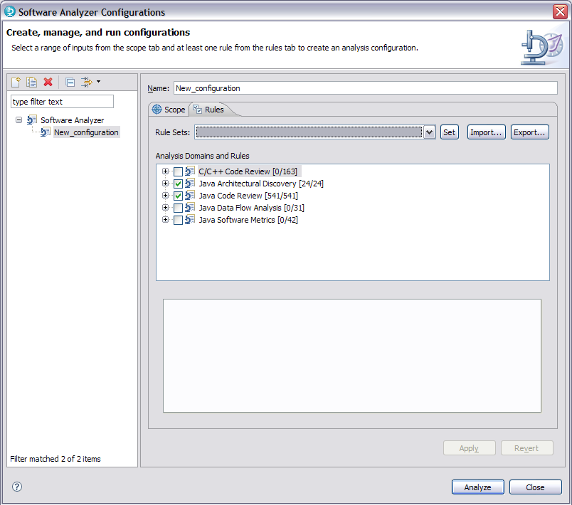Expand the Java Code Review node

[165, 195]
